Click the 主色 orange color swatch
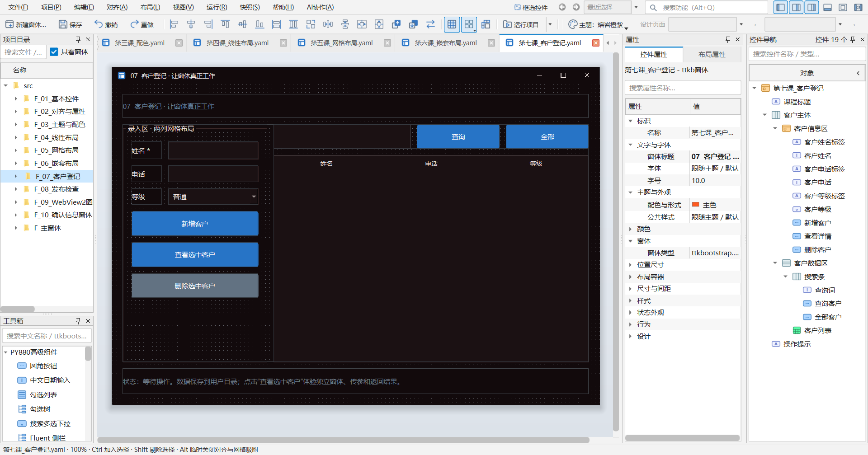This screenshot has height=455, width=868. coord(696,205)
